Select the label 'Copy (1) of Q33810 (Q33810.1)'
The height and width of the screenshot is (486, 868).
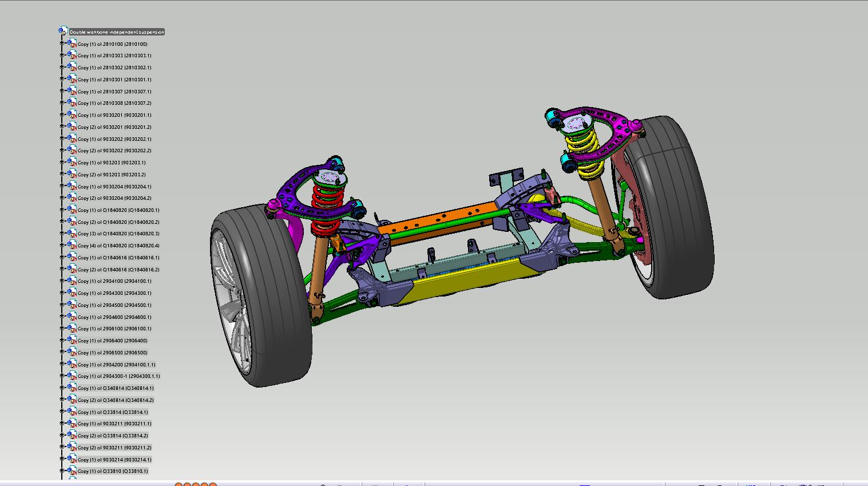tap(113, 471)
